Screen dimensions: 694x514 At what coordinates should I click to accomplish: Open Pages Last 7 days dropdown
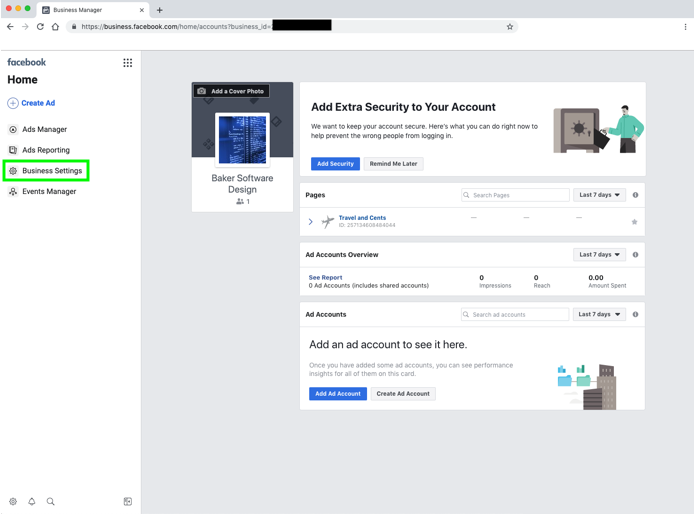[599, 195]
